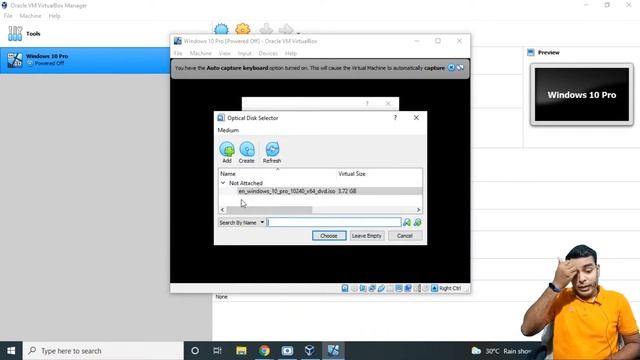Click the audio status bar icon
Image resolution: width=640 pixels, height=360 pixels.
363,288
